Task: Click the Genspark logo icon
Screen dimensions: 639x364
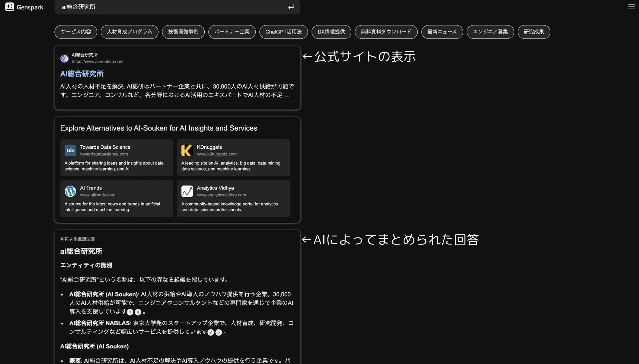Action: pyautogui.click(x=9, y=7)
